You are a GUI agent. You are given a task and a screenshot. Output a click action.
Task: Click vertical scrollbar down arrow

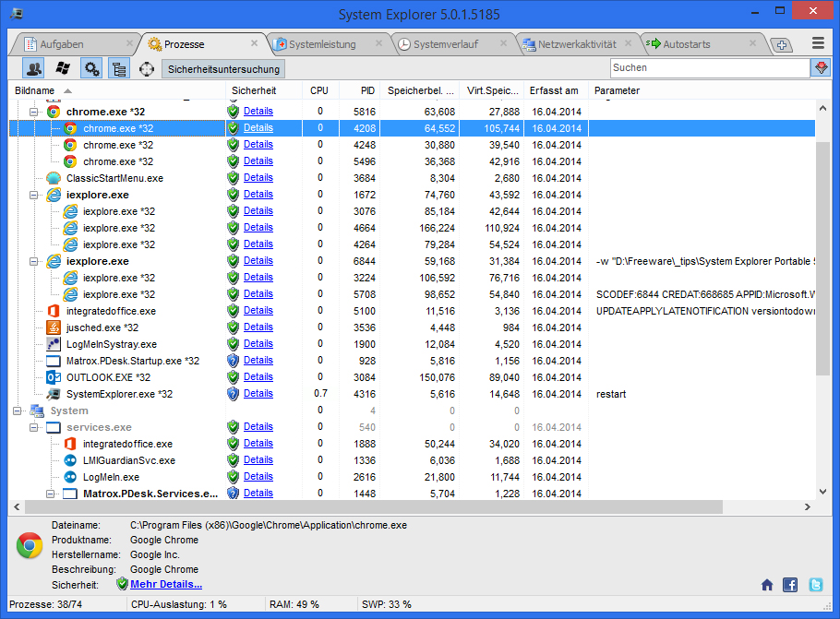822,492
